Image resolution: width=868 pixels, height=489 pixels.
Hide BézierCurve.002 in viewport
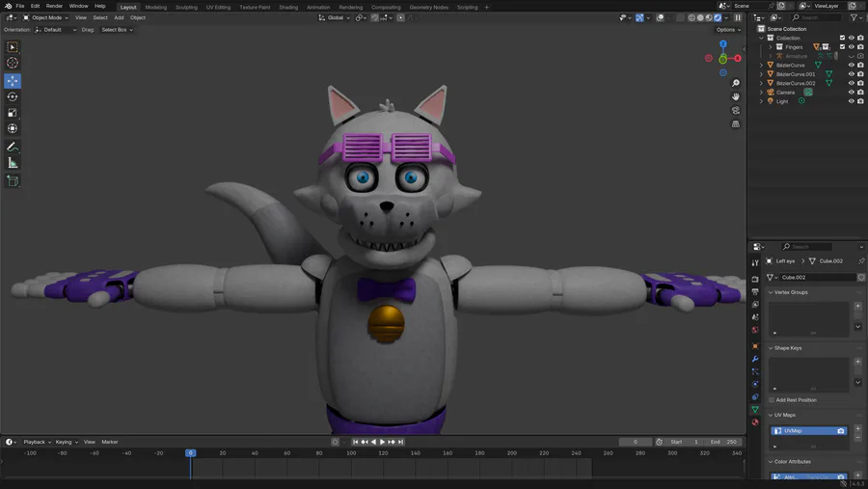pyautogui.click(x=852, y=83)
